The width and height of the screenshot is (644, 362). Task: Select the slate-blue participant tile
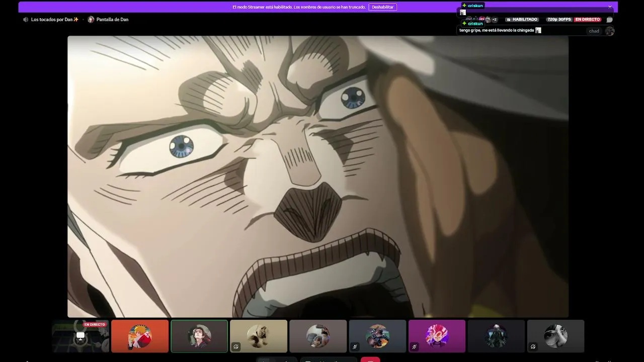point(377,336)
